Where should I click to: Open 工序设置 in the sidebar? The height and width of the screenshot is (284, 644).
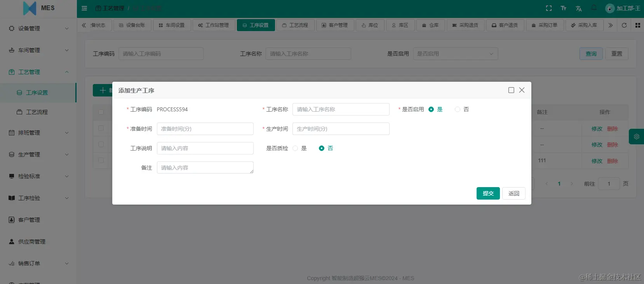[38, 93]
